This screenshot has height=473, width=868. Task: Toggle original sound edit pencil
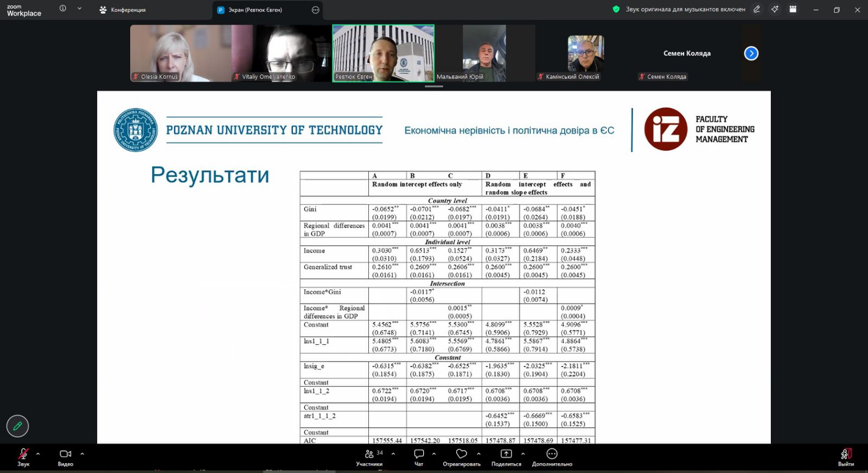757,9
